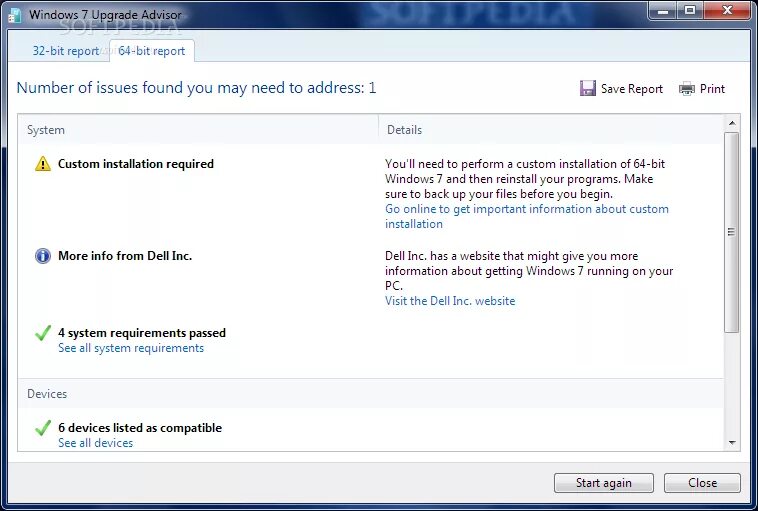Click the vertical scrollbar thumb
The height and width of the screenshot is (511, 758).
732,232
